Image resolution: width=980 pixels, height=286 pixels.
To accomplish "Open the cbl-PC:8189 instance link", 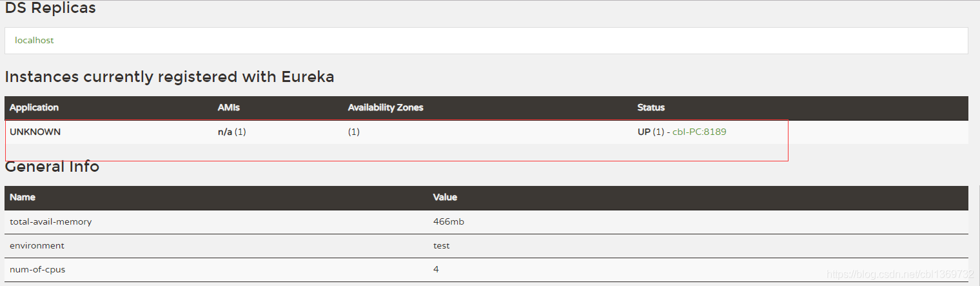I will click(x=699, y=132).
